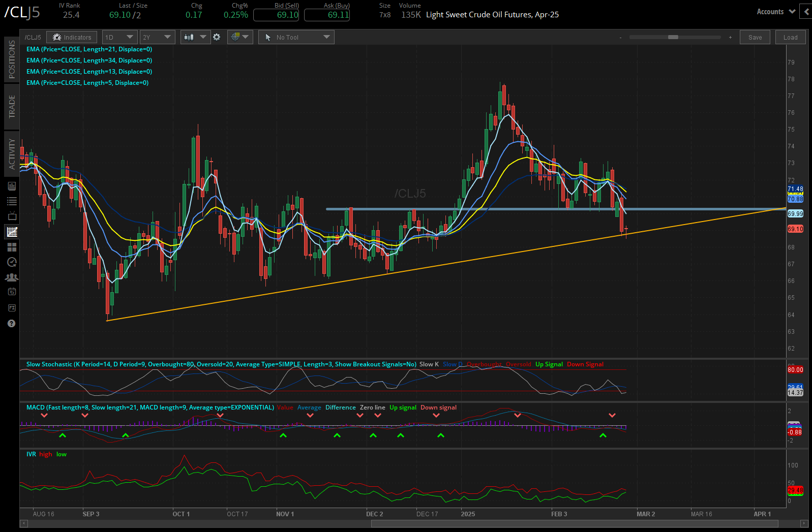Screen dimensions: 812x532
Task: Expand the 1D timeframe dropdown
Action: 119,37
